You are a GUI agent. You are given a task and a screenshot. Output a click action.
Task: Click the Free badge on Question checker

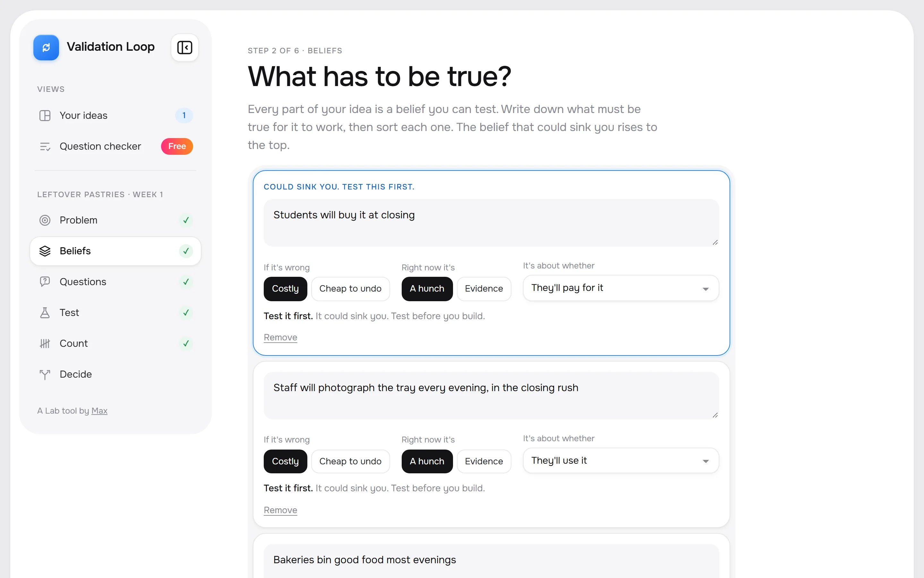pyautogui.click(x=177, y=146)
